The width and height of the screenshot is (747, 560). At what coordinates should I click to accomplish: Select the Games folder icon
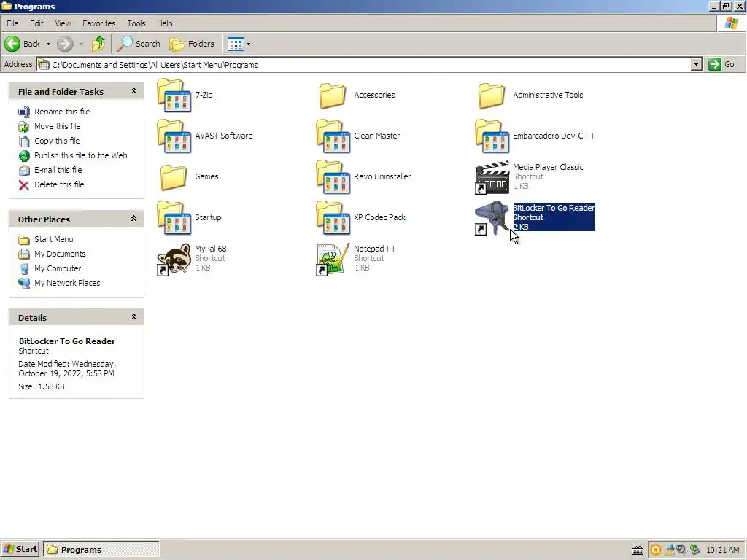coord(174,177)
